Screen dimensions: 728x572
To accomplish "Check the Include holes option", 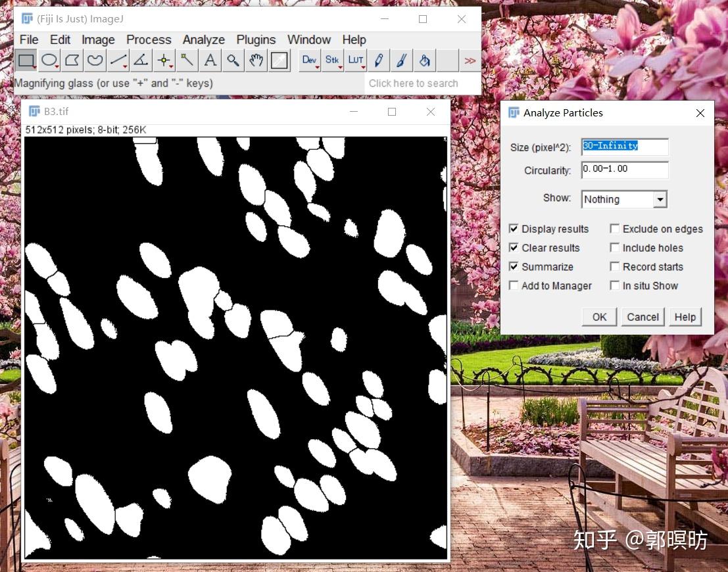I will [x=615, y=247].
